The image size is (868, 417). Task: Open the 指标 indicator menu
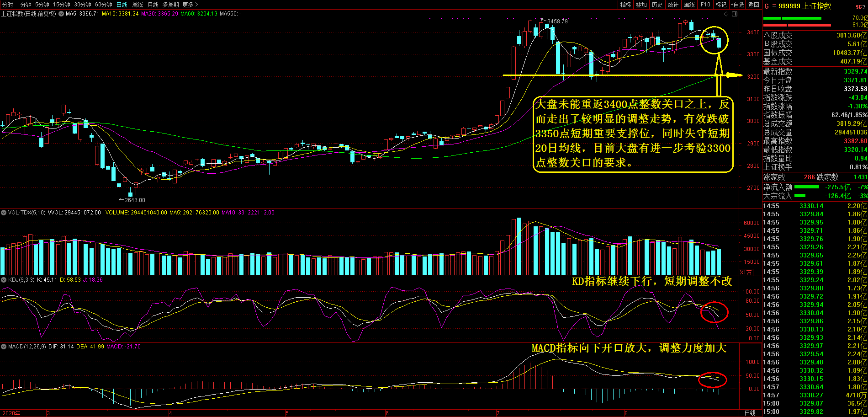625,5
